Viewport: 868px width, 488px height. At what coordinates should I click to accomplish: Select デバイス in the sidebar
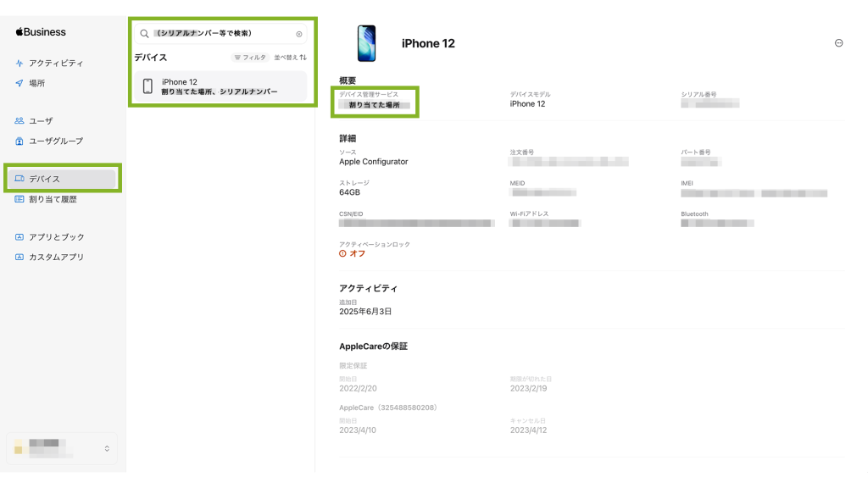click(62, 179)
